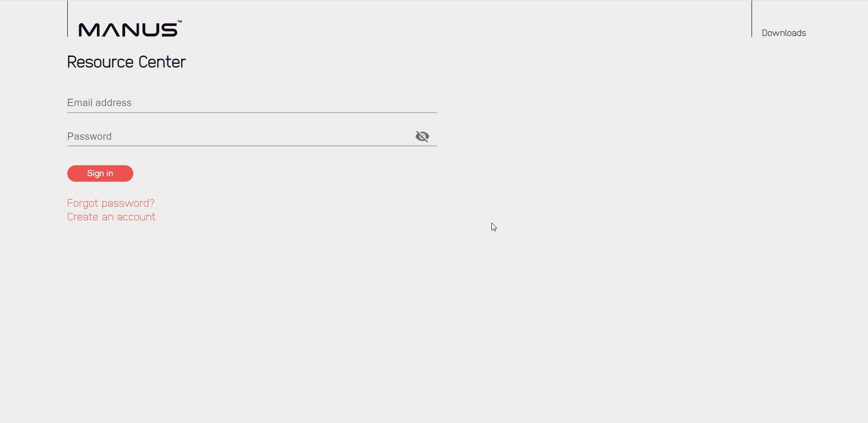This screenshot has height=423, width=868.
Task: Return home via the MANUS wordmark
Action: tap(130, 29)
